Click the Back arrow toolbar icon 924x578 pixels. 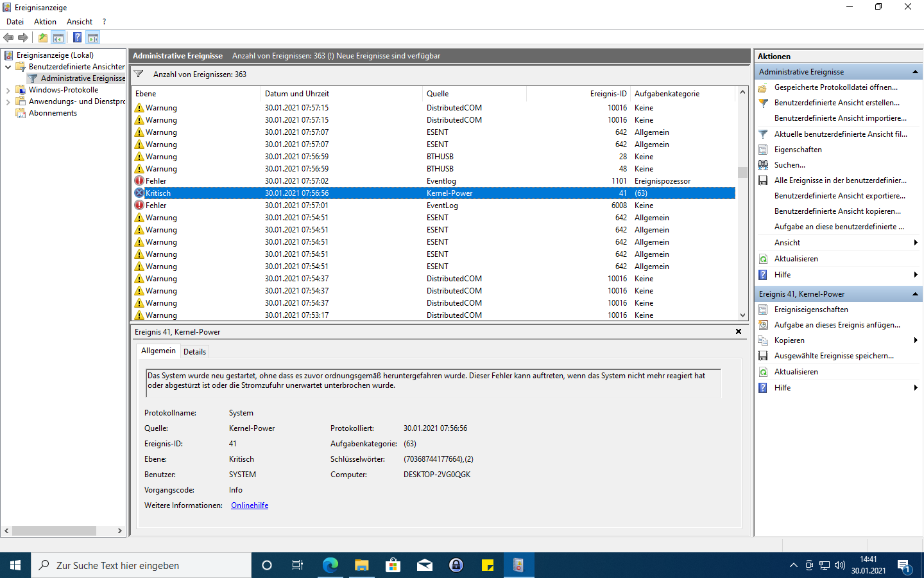coord(8,37)
